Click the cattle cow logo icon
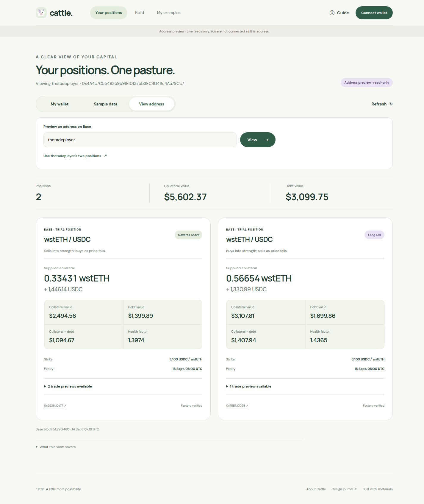 41,13
